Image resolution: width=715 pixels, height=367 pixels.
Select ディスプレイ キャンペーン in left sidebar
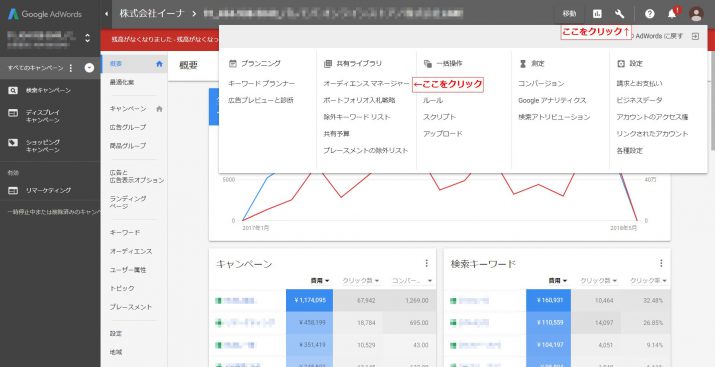[42, 116]
